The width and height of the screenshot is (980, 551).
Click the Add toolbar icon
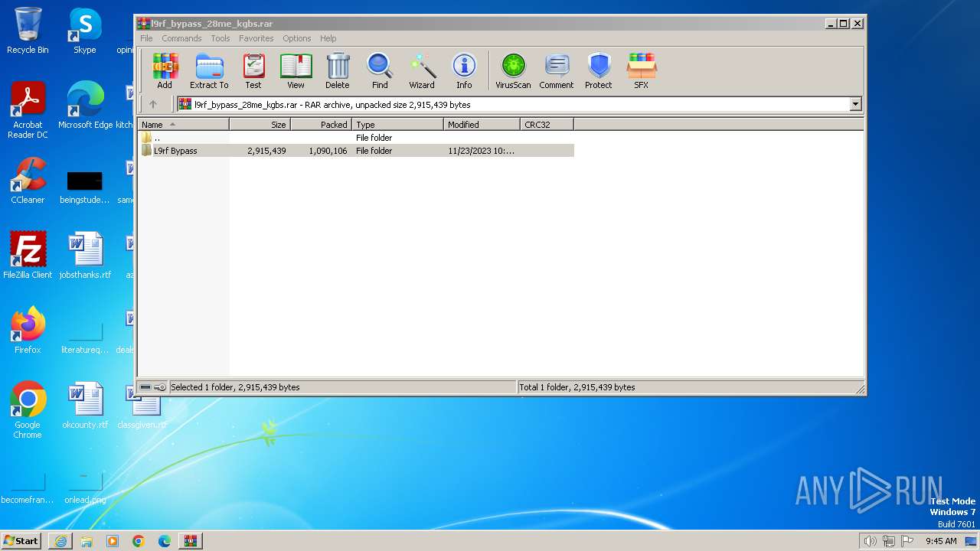coord(165,71)
